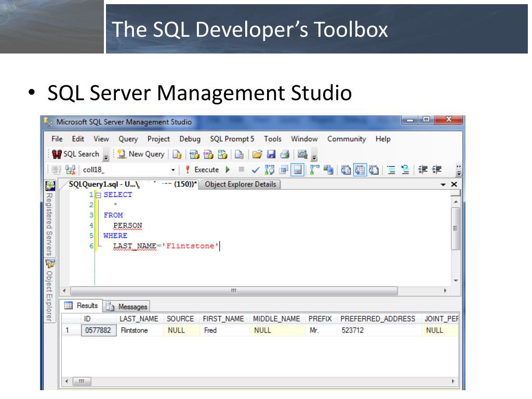Close the SQLQuery1.sql document tab
The height and width of the screenshot is (399, 532).
tap(454, 184)
